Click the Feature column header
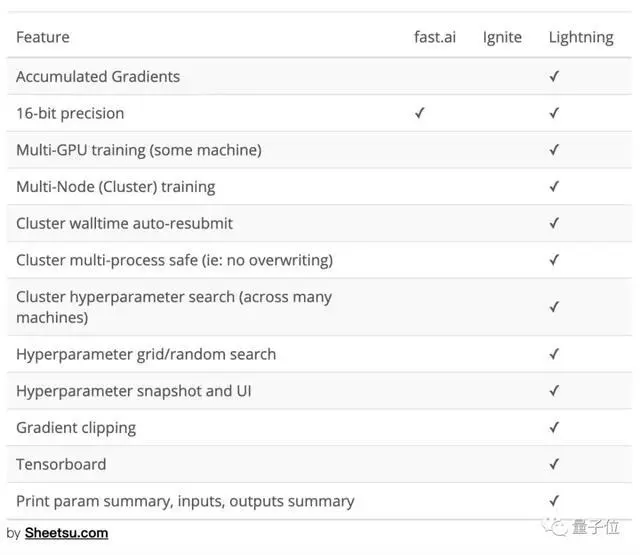 pyautogui.click(x=43, y=37)
